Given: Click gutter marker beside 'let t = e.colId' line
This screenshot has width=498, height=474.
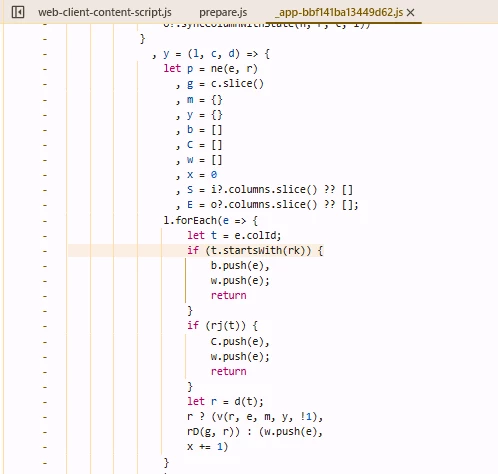Looking at the screenshot, I should pos(45,236).
